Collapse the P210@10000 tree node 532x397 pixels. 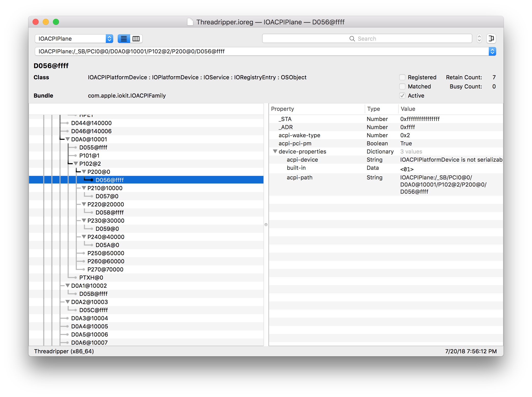(84, 188)
